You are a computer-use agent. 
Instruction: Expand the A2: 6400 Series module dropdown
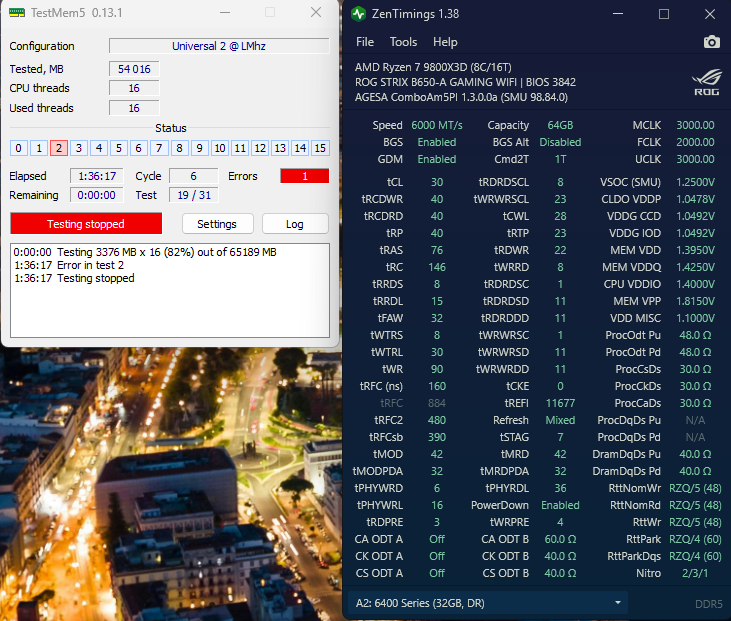click(488, 603)
